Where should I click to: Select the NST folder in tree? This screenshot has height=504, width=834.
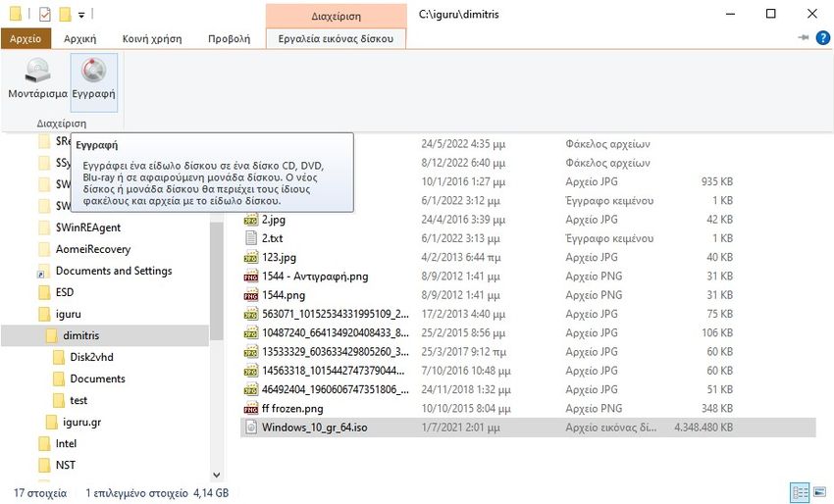65,465
